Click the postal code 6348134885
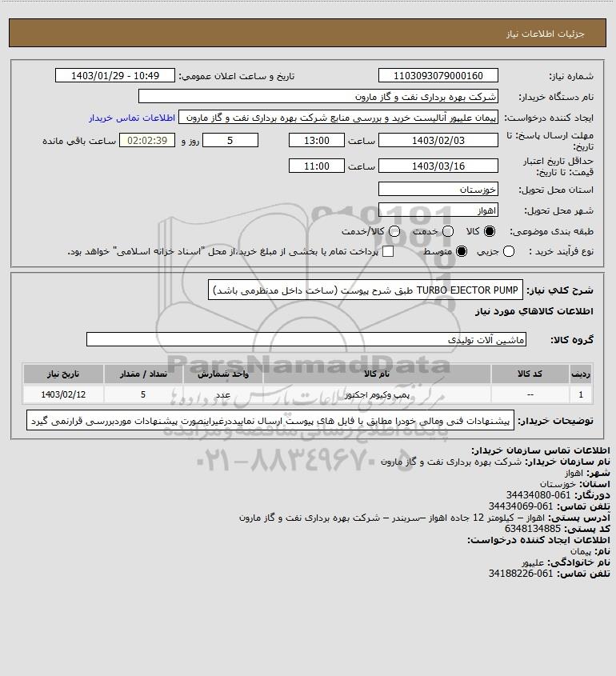 click(x=533, y=529)
